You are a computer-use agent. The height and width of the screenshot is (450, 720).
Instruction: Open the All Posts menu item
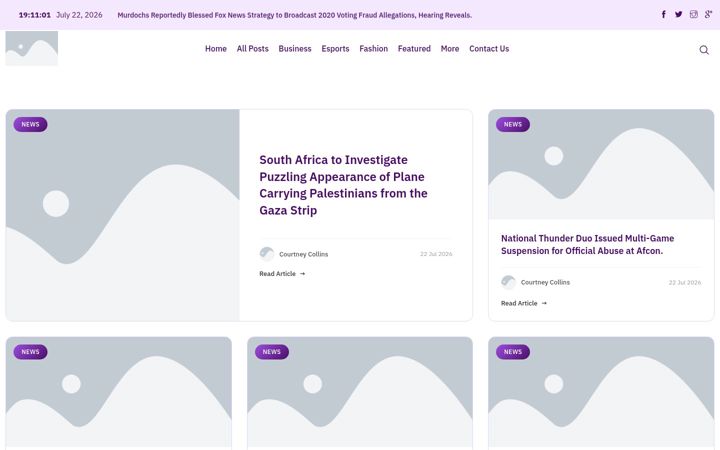click(253, 49)
